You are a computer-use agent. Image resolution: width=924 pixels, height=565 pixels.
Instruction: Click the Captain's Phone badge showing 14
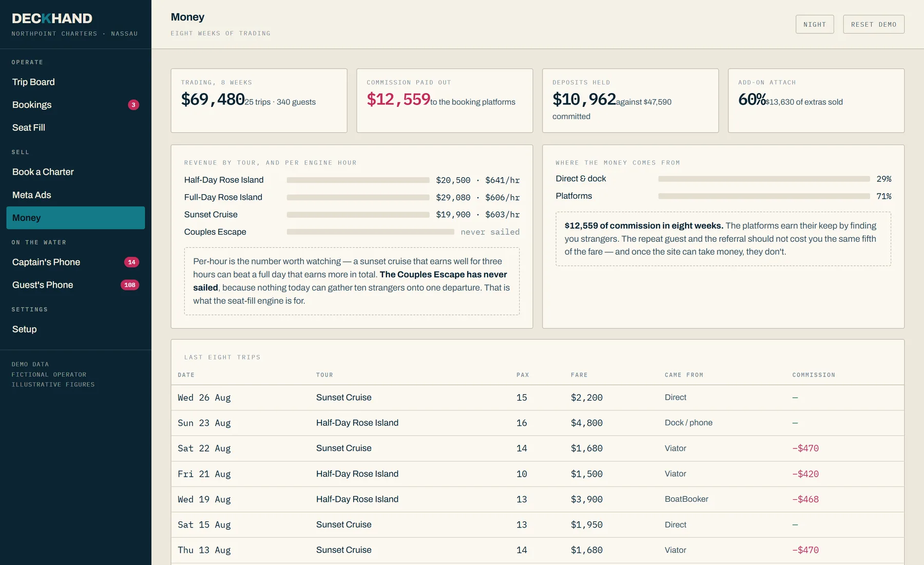click(x=132, y=262)
